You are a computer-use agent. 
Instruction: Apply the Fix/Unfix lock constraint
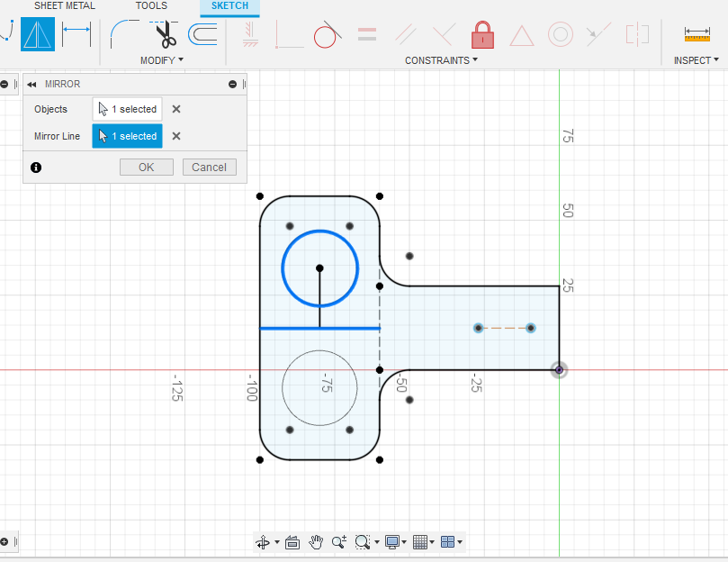[483, 35]
